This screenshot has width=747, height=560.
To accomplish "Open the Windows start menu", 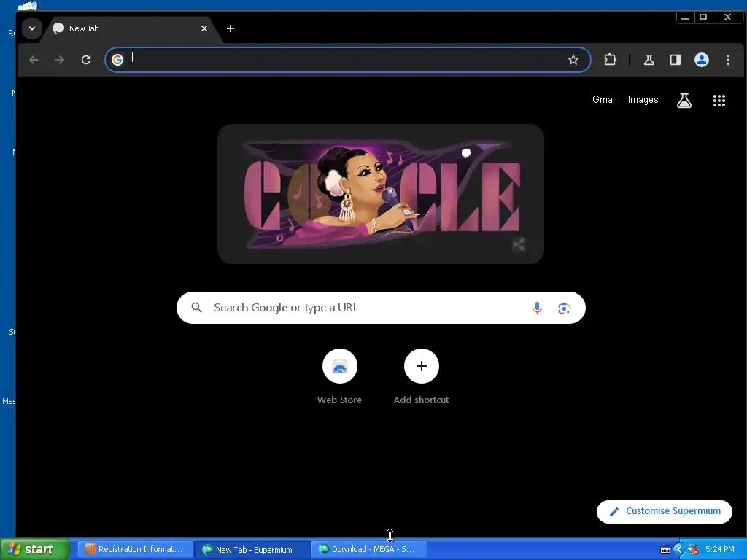I will click(x=35, y=549).
